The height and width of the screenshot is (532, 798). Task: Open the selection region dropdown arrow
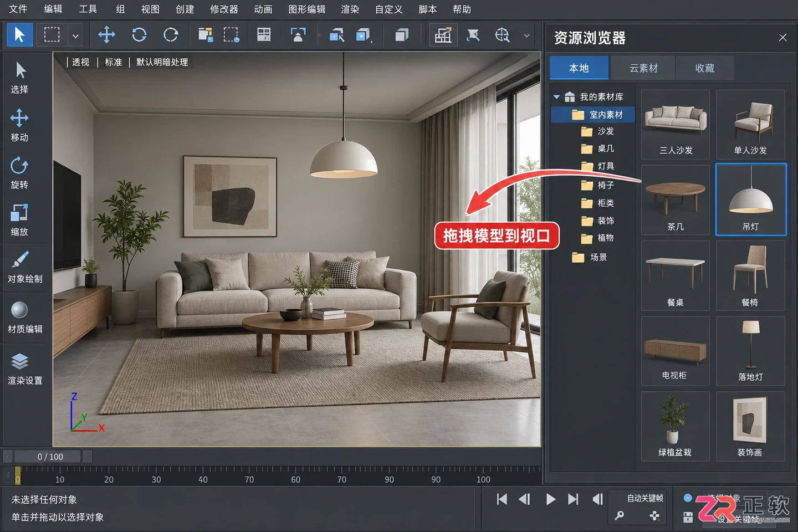click(x=75, y=36)
